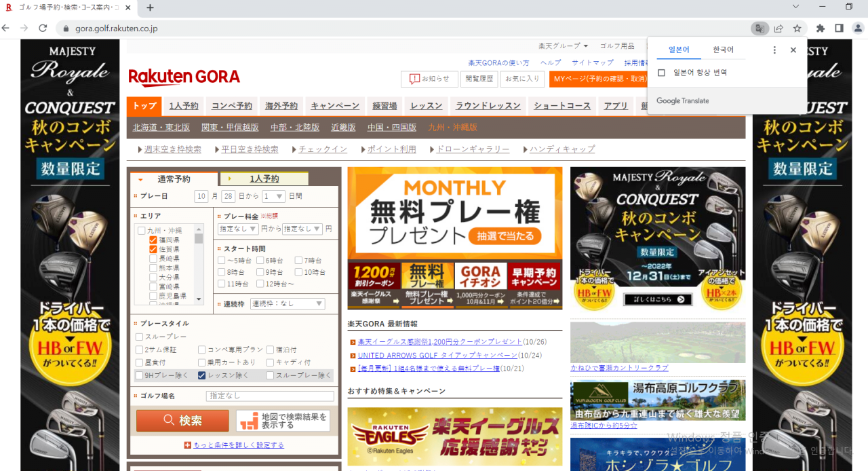Click the browser back arrow
The width and height of the screenshot is (868, 471).
point(6,29)
